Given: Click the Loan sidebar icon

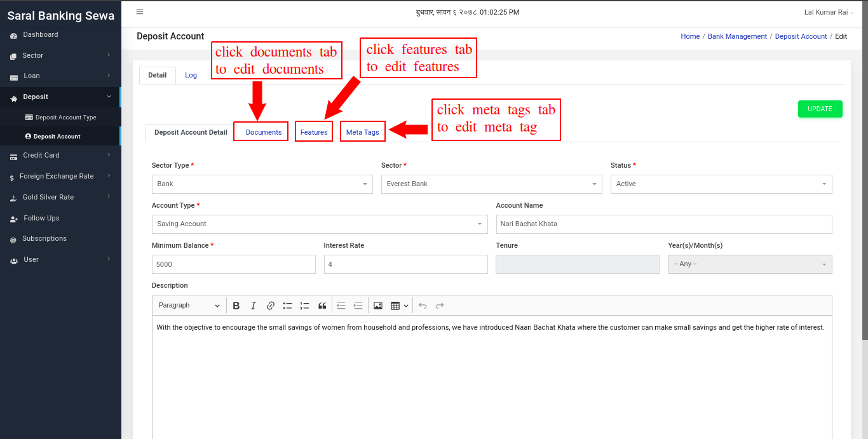Looking at the screenshot, I should (x=13, y=77).
